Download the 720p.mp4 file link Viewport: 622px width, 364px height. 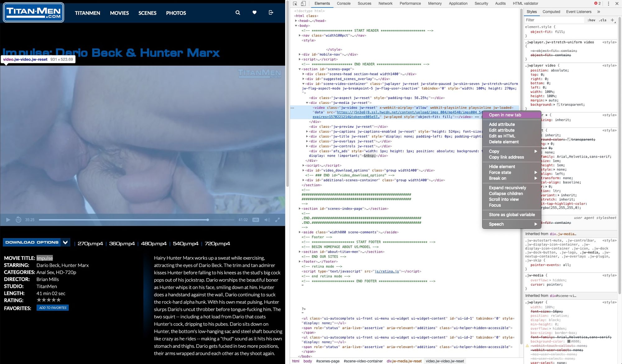(x=217, y=244)
